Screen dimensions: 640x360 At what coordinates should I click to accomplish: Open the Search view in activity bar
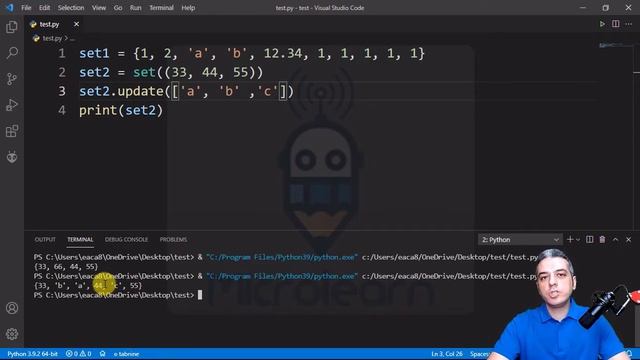12,53
